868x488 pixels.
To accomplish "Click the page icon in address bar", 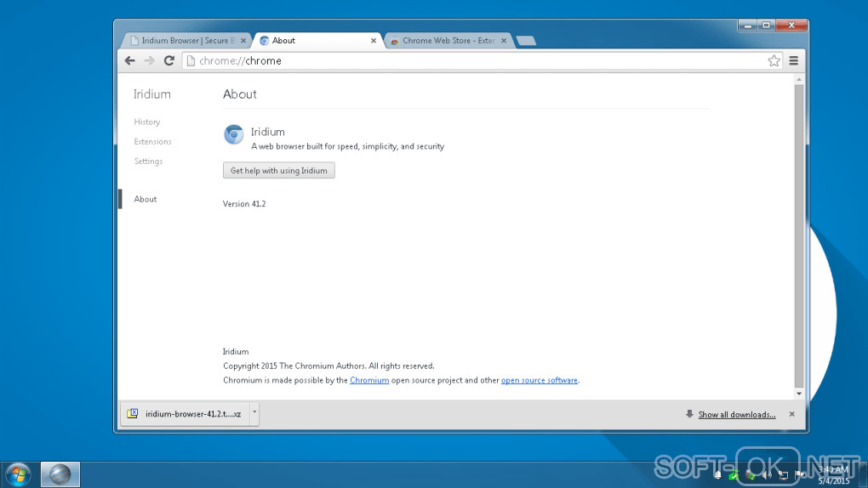I will pyautogui.click(x=191, y=61).
